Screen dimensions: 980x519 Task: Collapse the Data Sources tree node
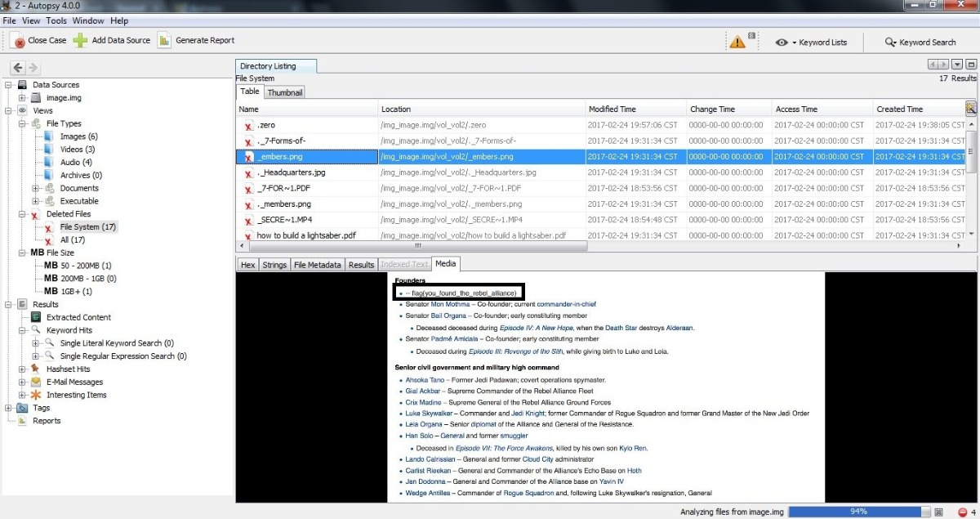tap(9, 85)
